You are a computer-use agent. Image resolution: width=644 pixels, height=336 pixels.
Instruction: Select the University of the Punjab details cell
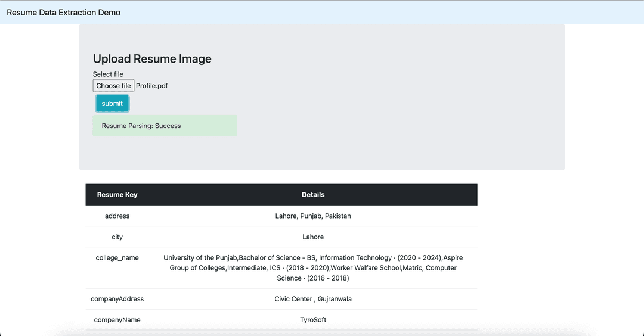[x=313, y=268]
